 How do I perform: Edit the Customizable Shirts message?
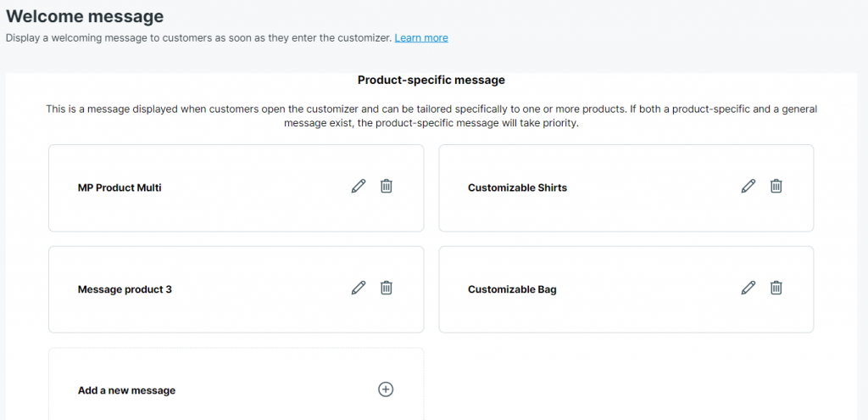click(x=748, y=186)
